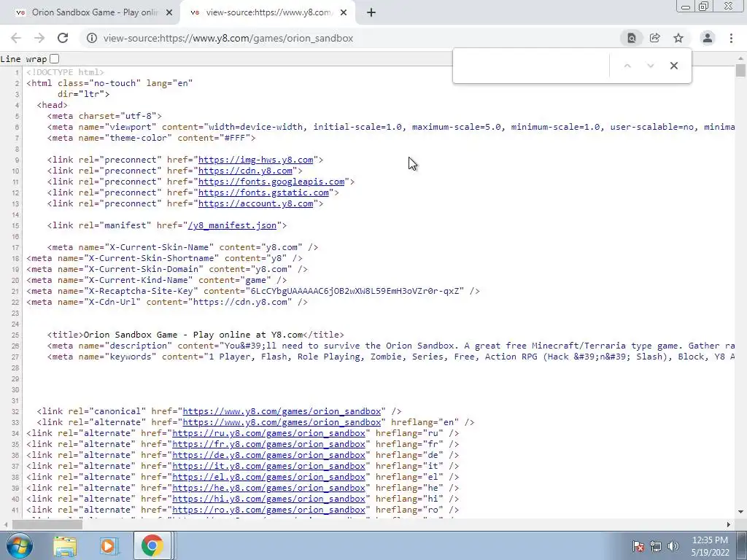Click scroll down arrow on vertical scrollbar
The height and width of the screenshot is (560, 747).
[740, 513]
